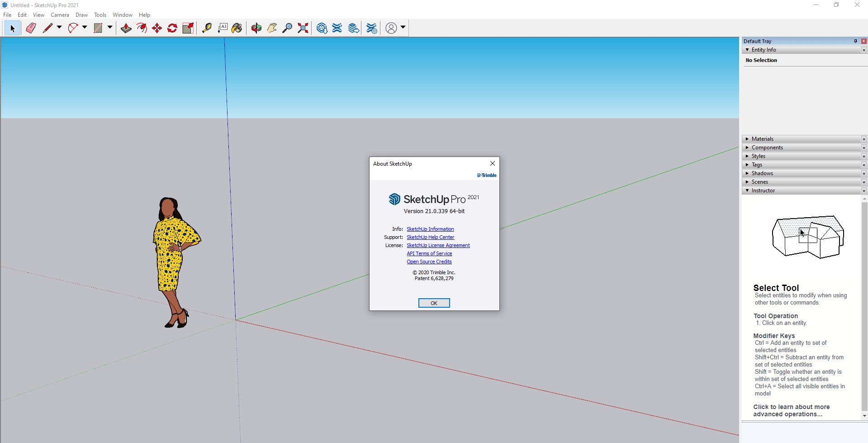Close the Entity Info panel

pos(864,50)
